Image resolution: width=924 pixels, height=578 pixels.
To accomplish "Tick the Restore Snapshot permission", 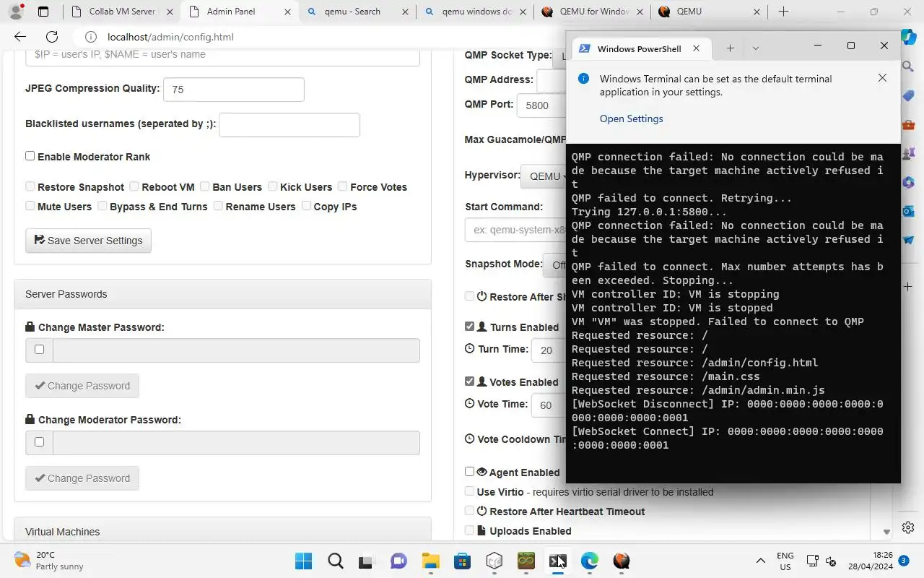I will coord(30,186).
